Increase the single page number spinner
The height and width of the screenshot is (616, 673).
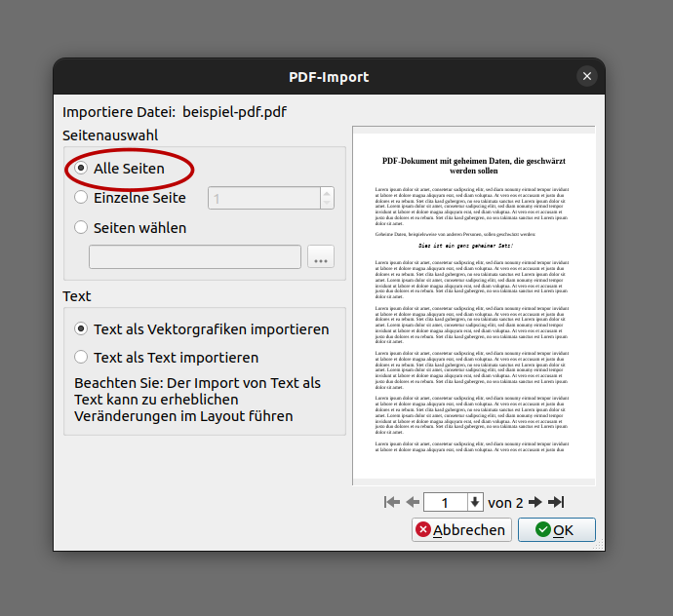click(x=328, y=193)
